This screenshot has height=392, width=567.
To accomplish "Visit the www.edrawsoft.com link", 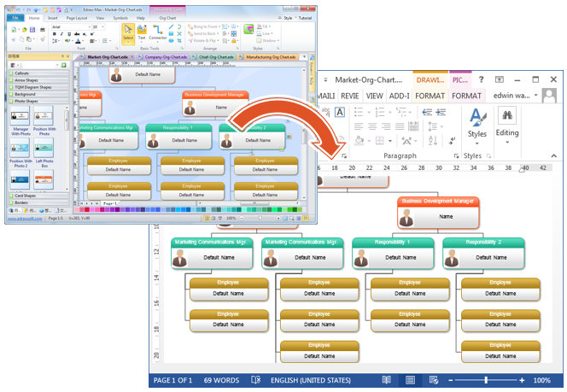I will (x=25, y=219).
